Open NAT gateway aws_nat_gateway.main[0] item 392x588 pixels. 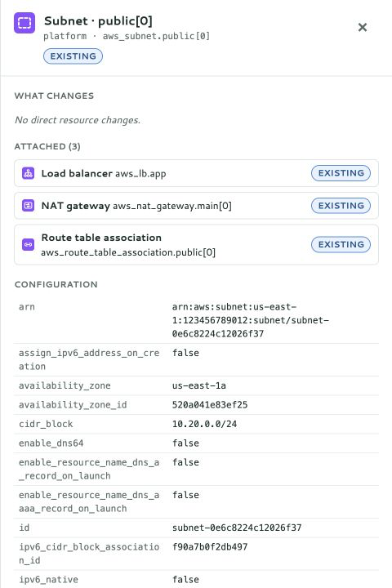pyautogui.click(x=196, y=206)
